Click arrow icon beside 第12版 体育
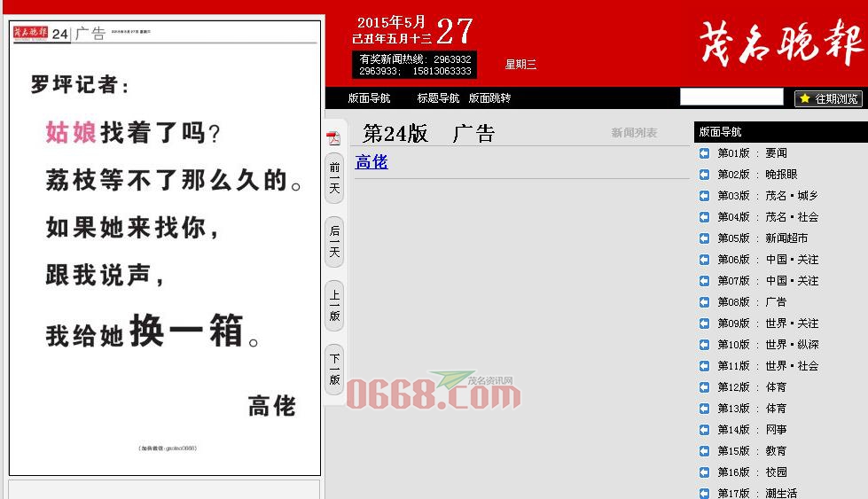This screenshot has width=868, height=499. tap(704, 387)
